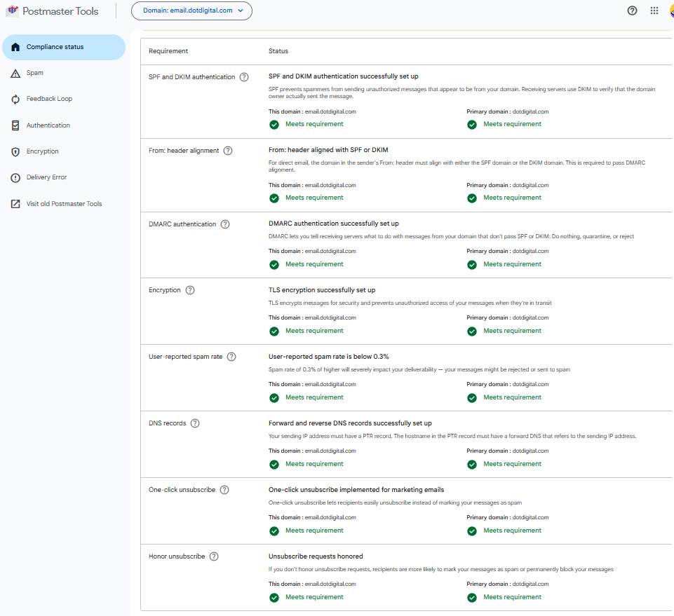Click the Delivery Error clock icon
The image size is (674, 616).
tap(15, 177)
